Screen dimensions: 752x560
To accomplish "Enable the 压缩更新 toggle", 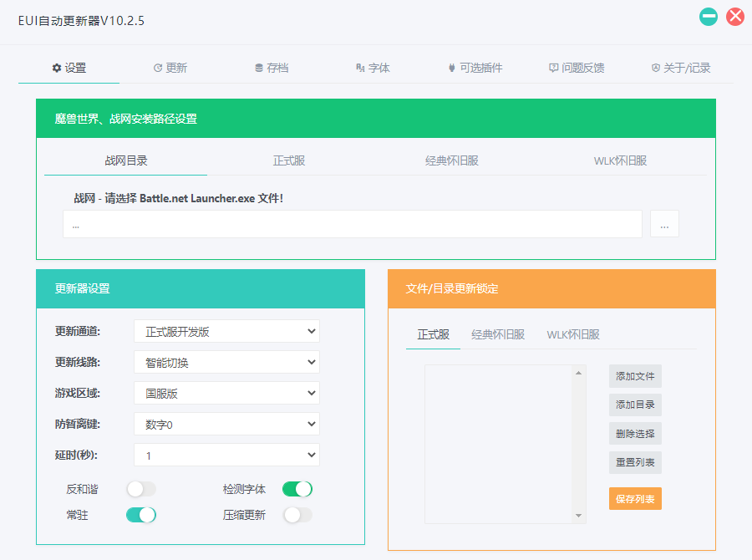I will 298,516.
